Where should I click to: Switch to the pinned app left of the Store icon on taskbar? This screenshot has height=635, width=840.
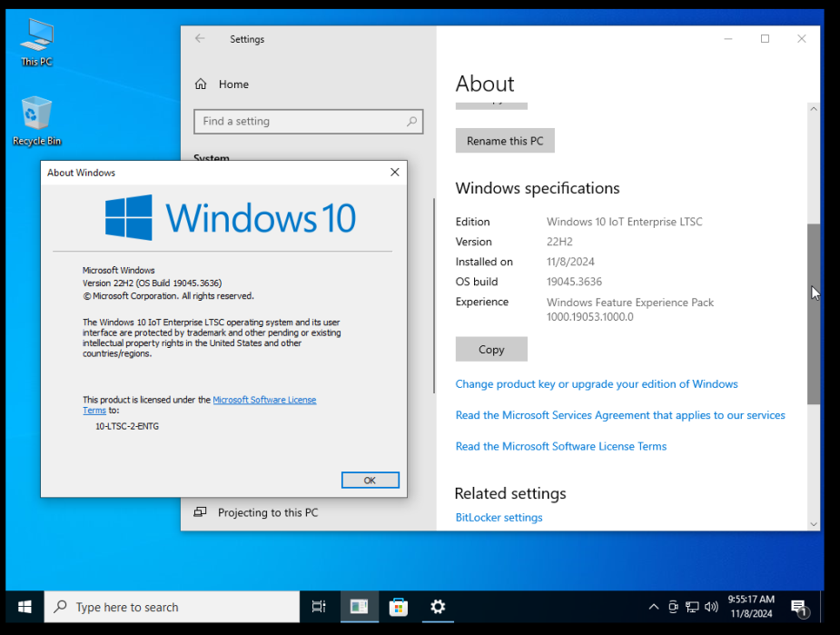pyautogui.click(x=359, y=607)
